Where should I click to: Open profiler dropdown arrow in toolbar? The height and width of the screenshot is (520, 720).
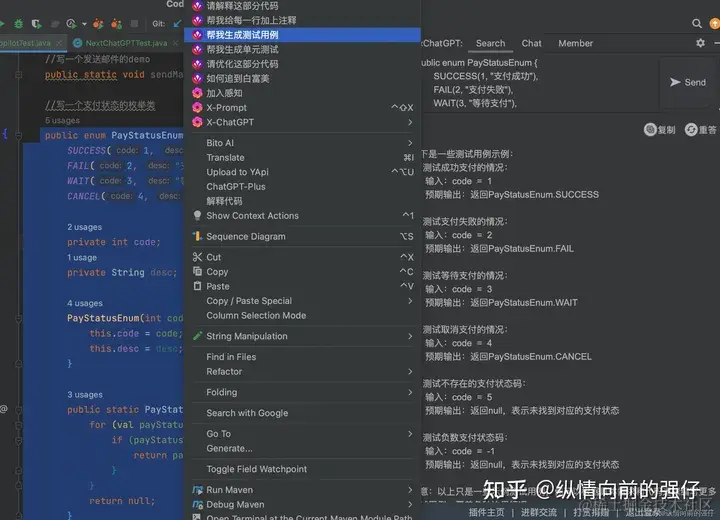[84, 24]
